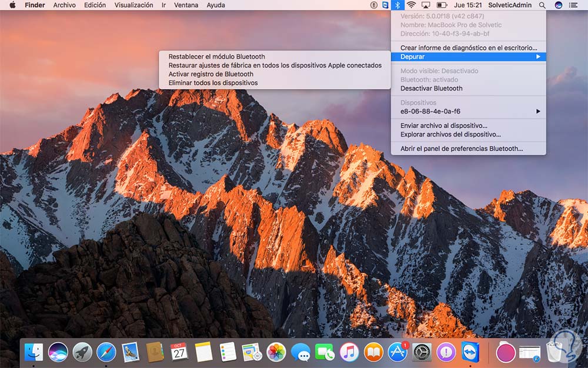Click Modo visible: Desactivado text
This screenshot has height=368, width=588.
(x=439, y=71)
